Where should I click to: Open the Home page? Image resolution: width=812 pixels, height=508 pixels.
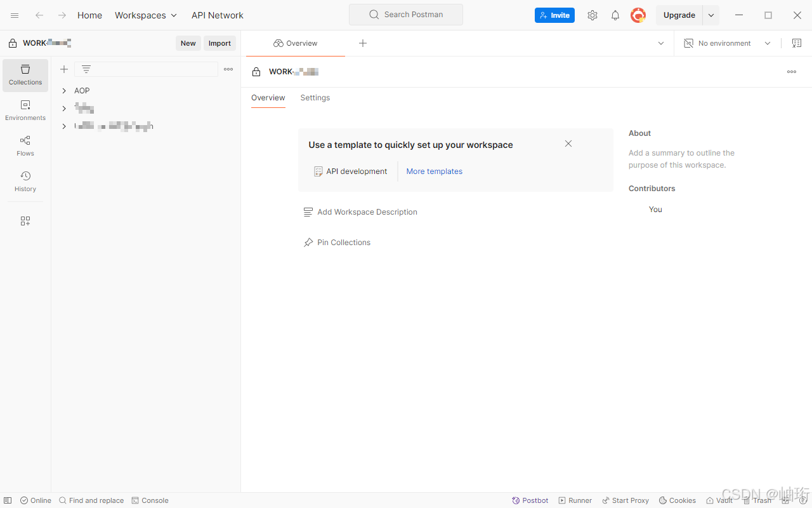point(89,15)
